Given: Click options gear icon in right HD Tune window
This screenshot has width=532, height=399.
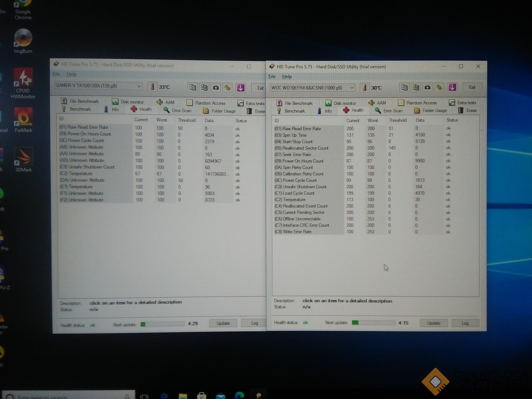Looking at the screenshot, I should [439, 87].
